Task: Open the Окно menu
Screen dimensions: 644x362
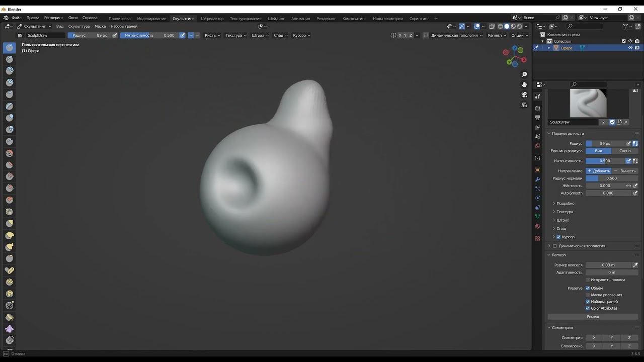Action: pyautogui.click(x=73, y=18)
